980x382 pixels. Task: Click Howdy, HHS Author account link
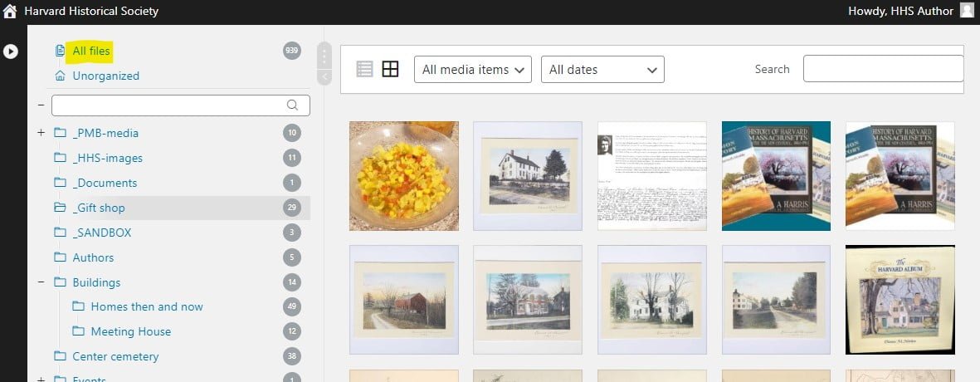900,11
